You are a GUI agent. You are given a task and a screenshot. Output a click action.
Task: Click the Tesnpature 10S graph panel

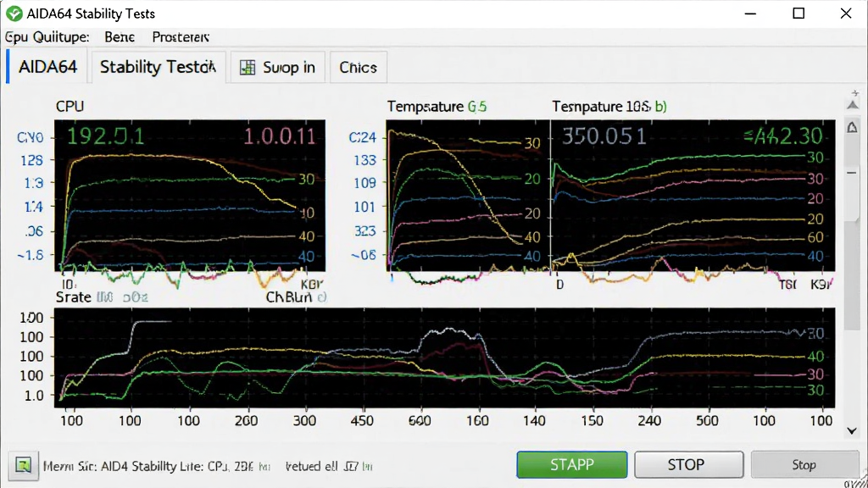click(x=693, y=196)
